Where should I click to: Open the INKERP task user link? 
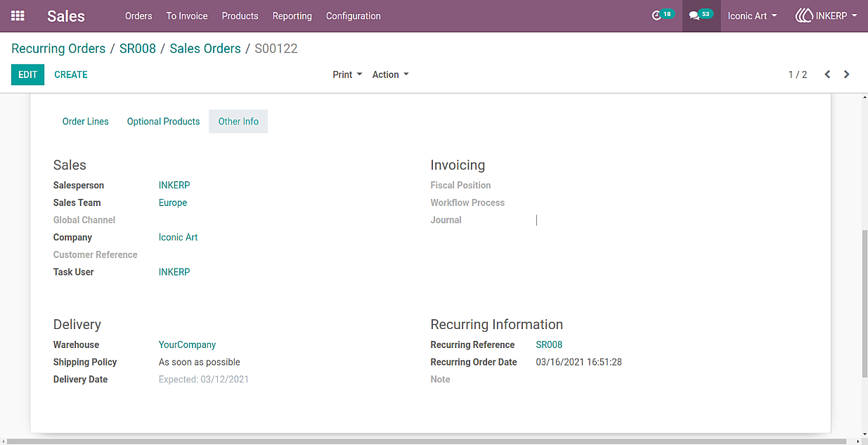click(x=174, y=272)
